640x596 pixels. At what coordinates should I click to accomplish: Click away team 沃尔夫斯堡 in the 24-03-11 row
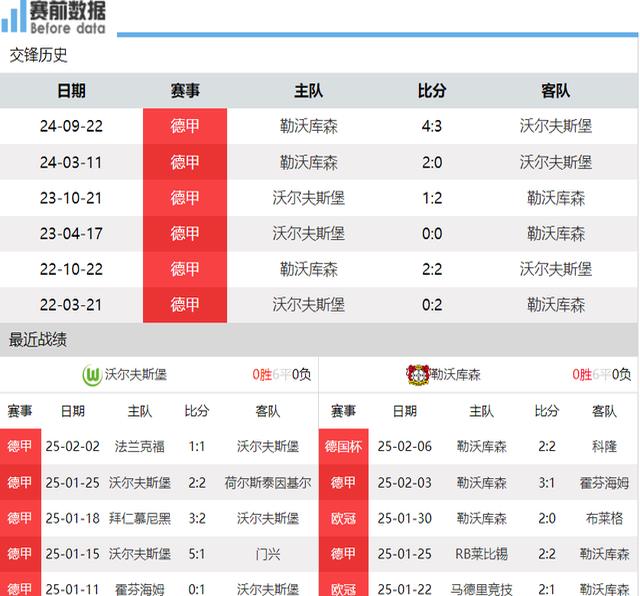[x=556, y=162]
